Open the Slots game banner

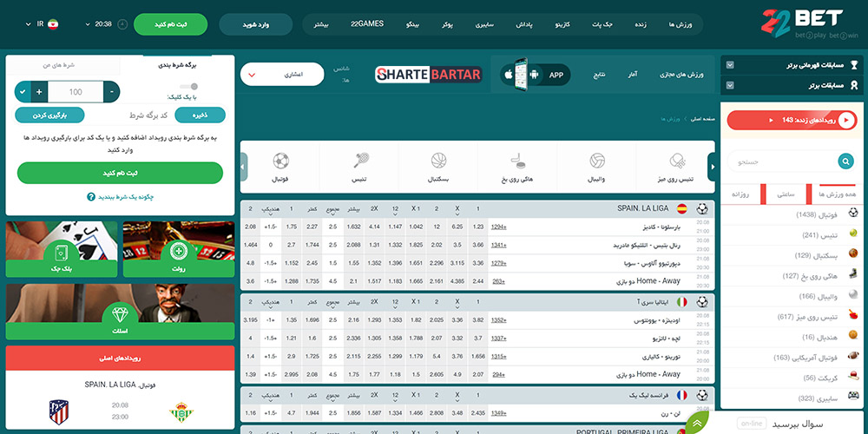point(120,312)
